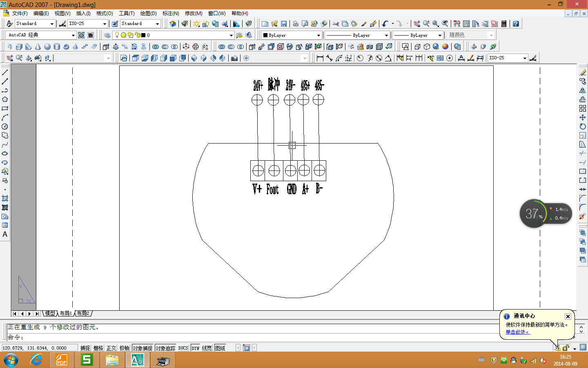Toggle 正交 ortho mode
588x368 pixels.
(111, 348)
